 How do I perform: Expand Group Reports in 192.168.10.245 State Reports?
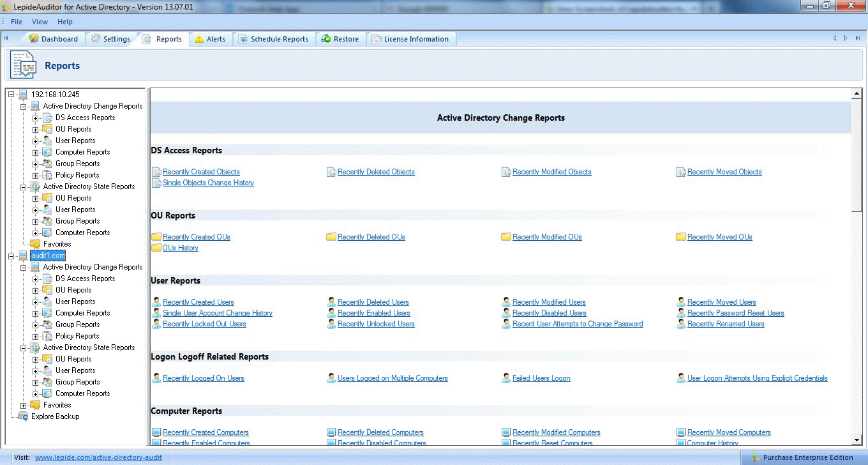[x=36, y=221]
